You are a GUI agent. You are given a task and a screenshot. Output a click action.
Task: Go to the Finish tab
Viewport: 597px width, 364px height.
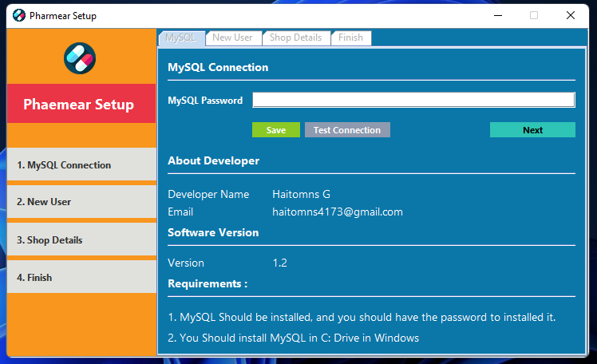(350, 38)
